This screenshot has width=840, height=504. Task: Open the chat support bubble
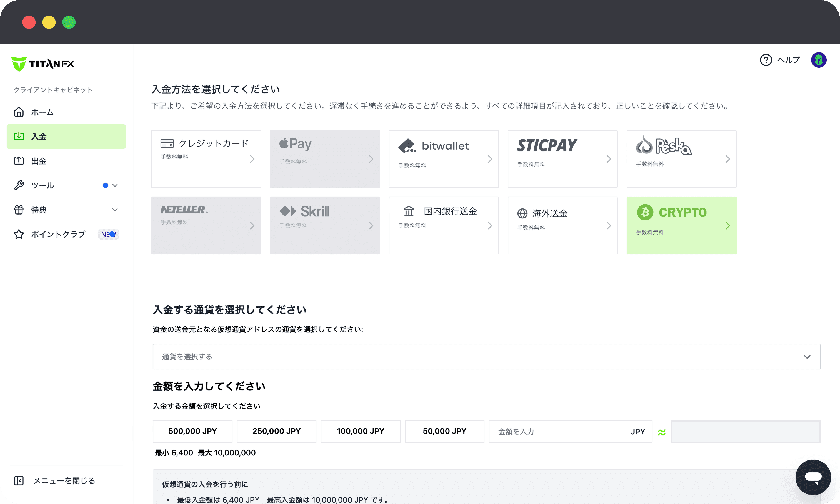tap(813, 477)
